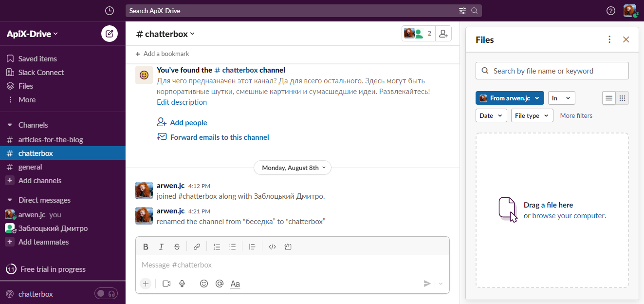This screenshot has height=304, width=644.
Task: Click the microphone record audio clip icon
Action: coord(182,284)
